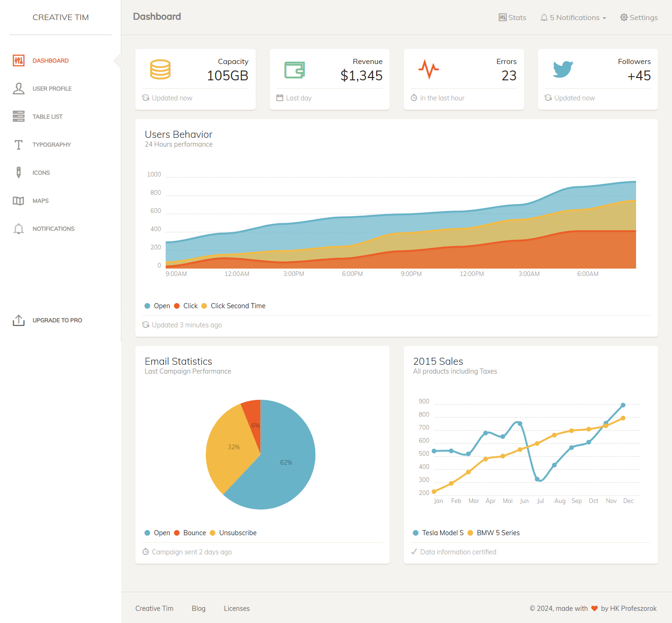Click the yellow BMW 5 Series legend dot
Screen dimensions: 672x623
470,533
